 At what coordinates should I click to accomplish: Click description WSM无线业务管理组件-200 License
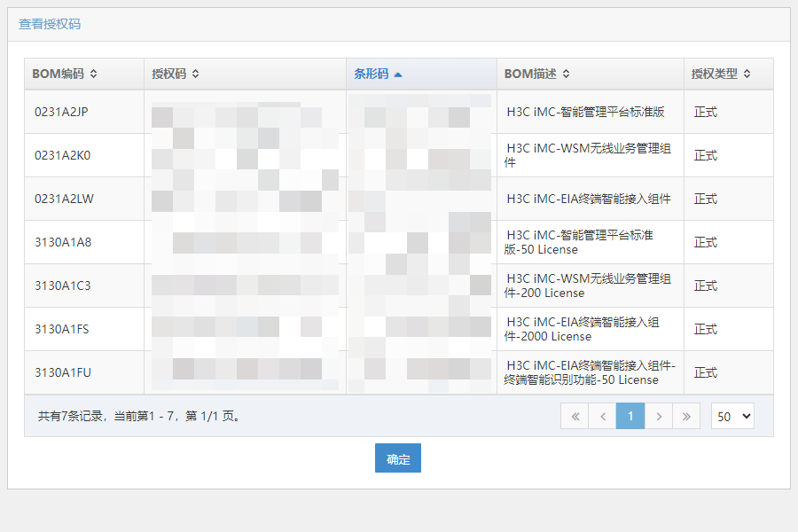(x=588, y=286)
